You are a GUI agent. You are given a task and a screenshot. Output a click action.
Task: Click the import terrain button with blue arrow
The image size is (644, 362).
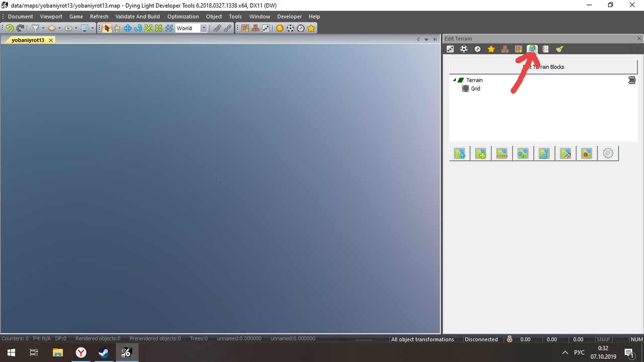click(x=460, y=153)
